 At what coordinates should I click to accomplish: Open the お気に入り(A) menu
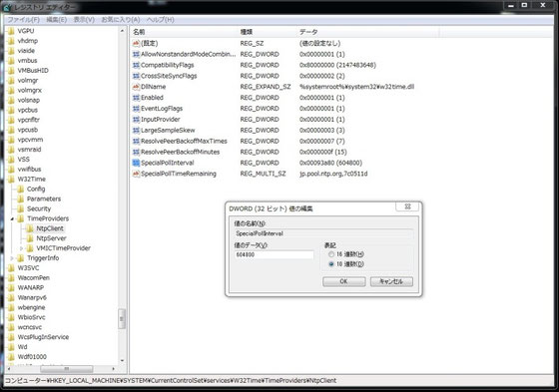121,20
